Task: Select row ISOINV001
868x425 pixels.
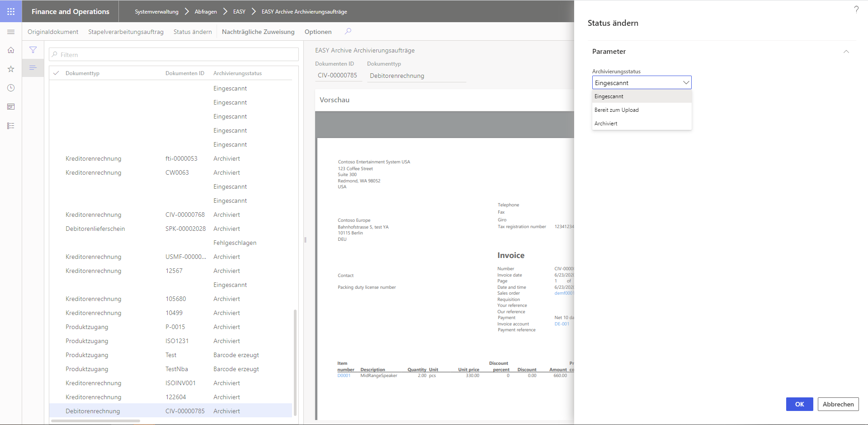Action: [x=170, y=383]
